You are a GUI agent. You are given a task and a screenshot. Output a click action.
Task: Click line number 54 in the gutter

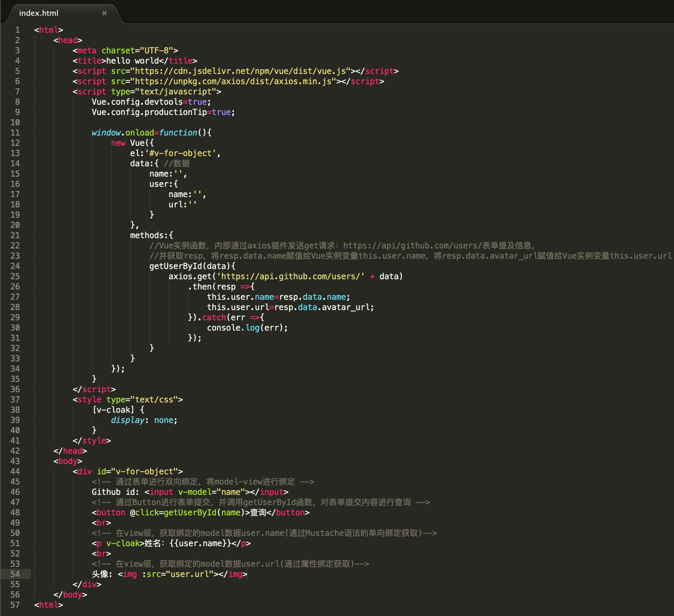(x=15, y=574)
